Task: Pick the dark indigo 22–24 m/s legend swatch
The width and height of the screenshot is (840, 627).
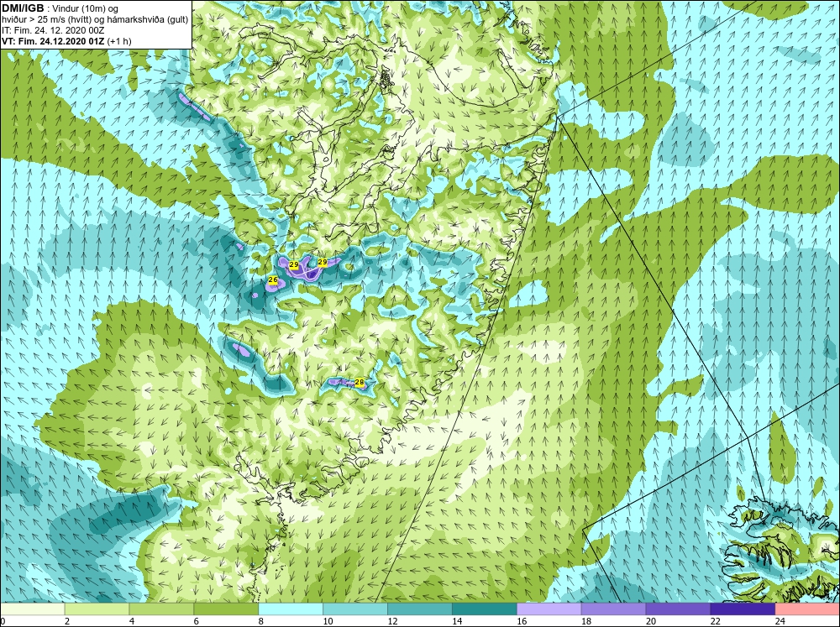Action: (743, 609)
